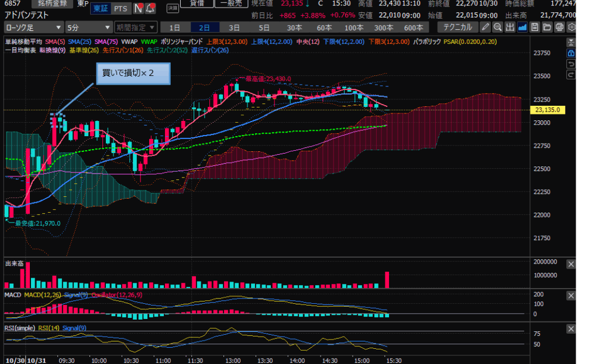Toggle the blue lock icon beside price axis

pos(571,53)
